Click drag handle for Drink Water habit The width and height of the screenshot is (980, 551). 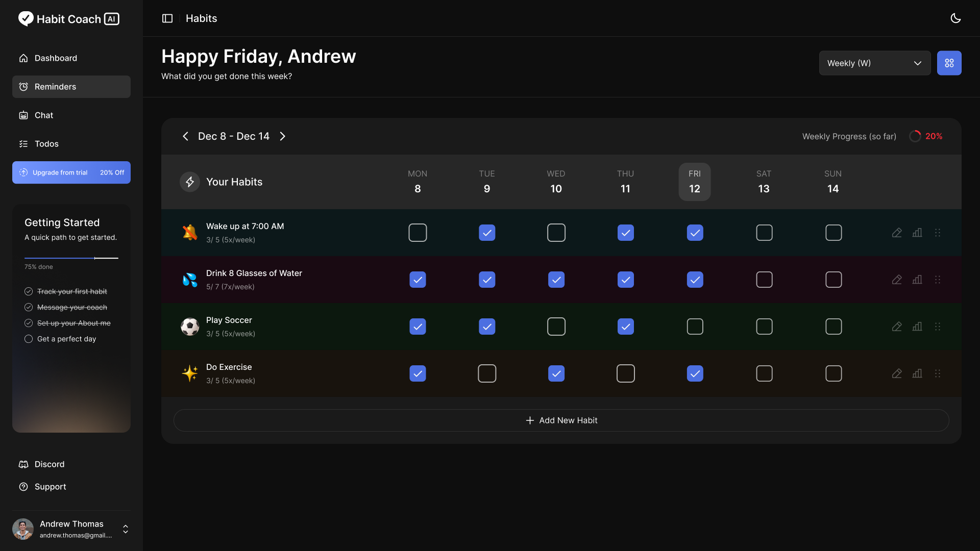[x=937, y=280]
